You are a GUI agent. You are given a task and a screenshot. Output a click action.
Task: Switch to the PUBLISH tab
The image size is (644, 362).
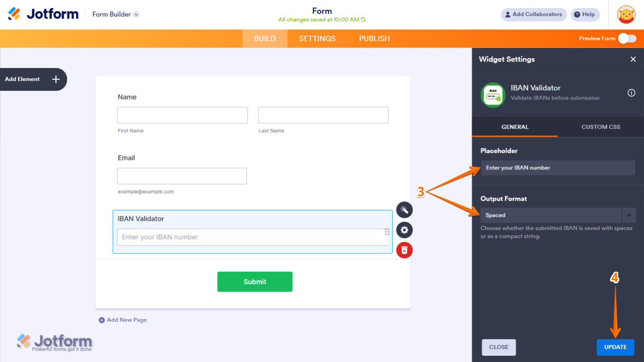point(374,38)
